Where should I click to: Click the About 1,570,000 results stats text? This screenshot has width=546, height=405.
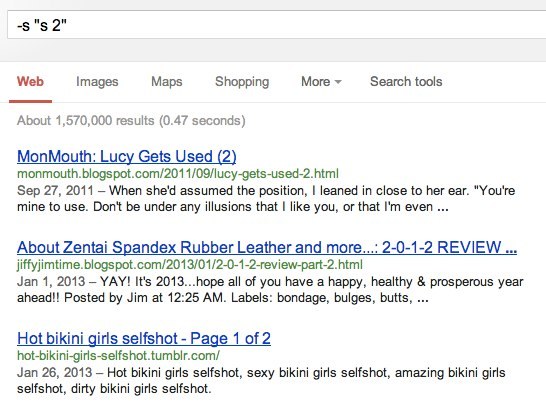point(131,120)
